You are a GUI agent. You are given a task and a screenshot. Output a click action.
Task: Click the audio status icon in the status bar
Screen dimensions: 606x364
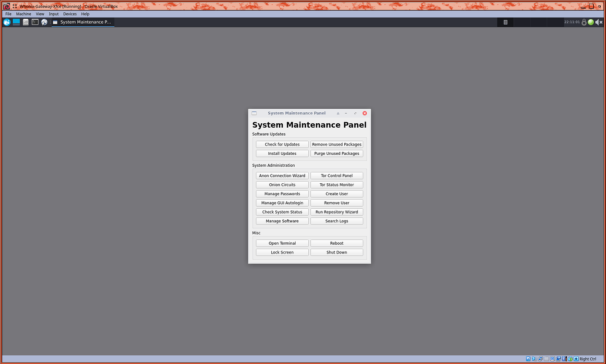pos(534,358)
